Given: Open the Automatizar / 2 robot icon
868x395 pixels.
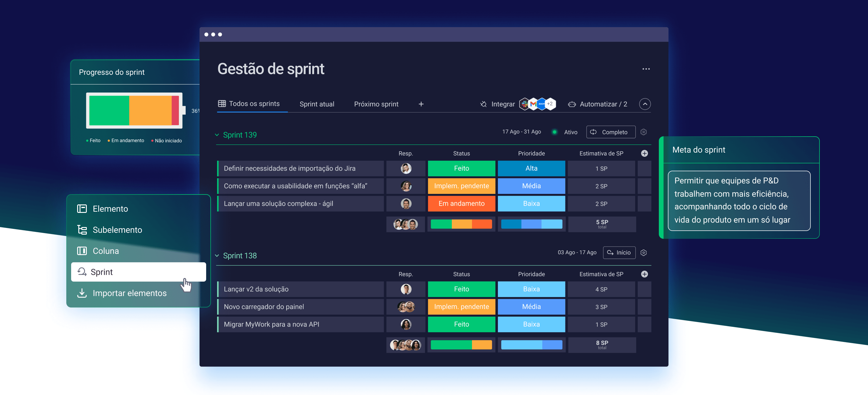Looking at the screenshot, I should [572, 104].
